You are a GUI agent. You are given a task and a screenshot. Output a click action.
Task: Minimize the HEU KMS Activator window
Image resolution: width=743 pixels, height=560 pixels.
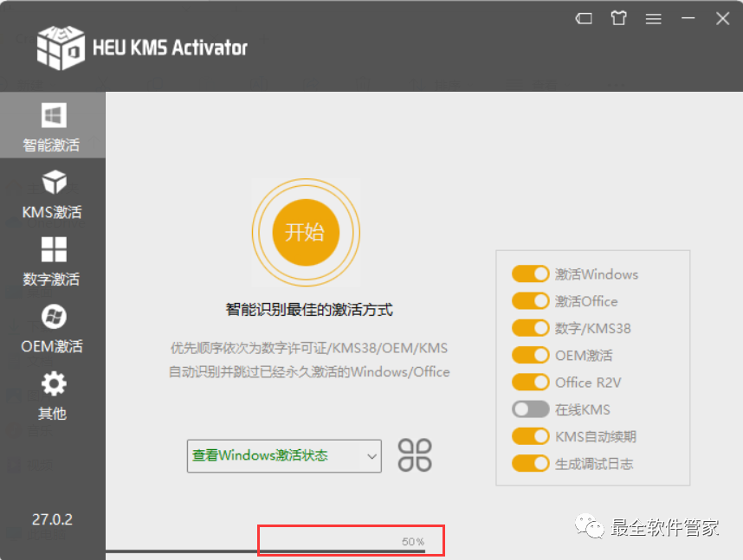[x=688, y=18]
